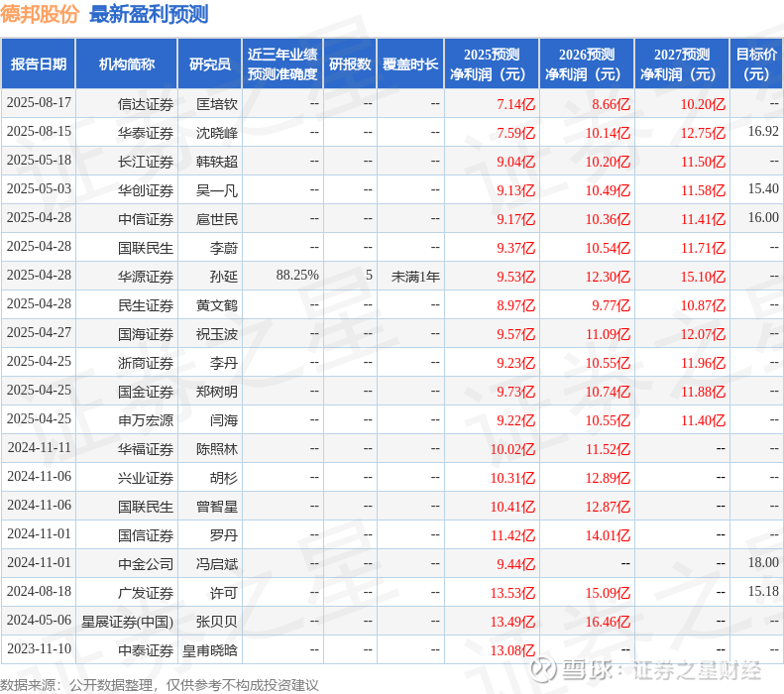Viewport: 784px width, 694px height.
Task: Click the 研报数 column header
Action: coord(350,64)
